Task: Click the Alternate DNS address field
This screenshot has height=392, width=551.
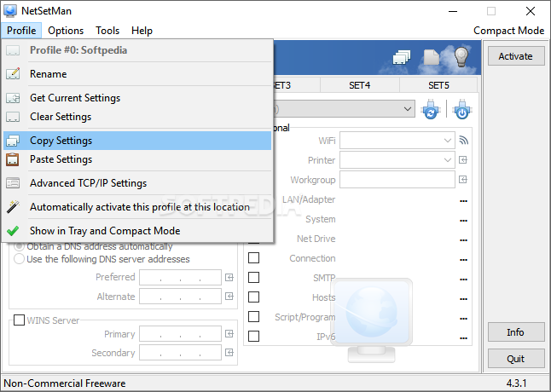Action: click(180, 297)
